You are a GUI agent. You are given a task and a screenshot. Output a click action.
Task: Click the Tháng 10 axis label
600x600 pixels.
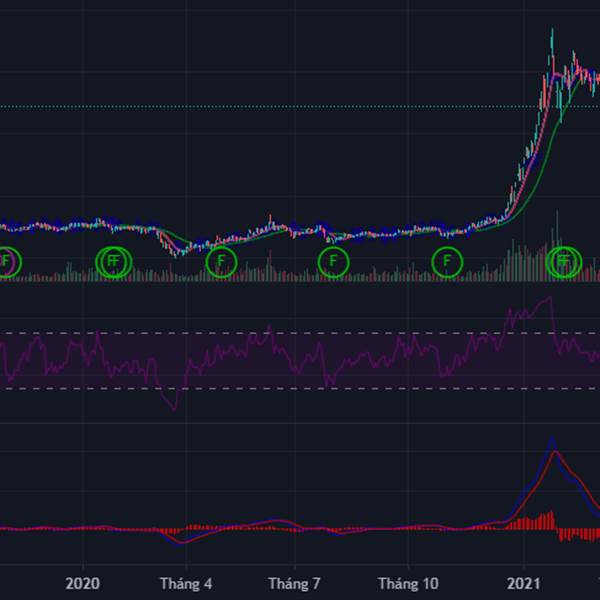tap(408, 584)
